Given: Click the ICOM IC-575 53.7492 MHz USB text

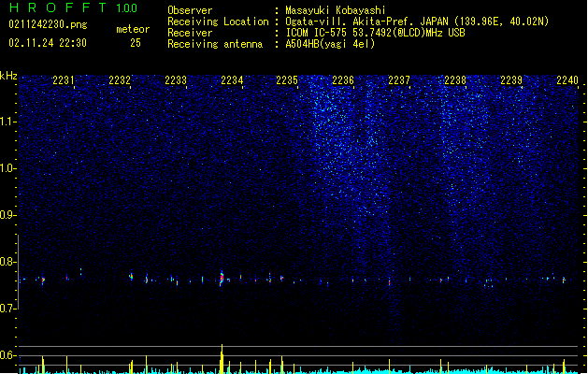Looking at the screenshot, I should pyautogui.click(x=376, y=33).
